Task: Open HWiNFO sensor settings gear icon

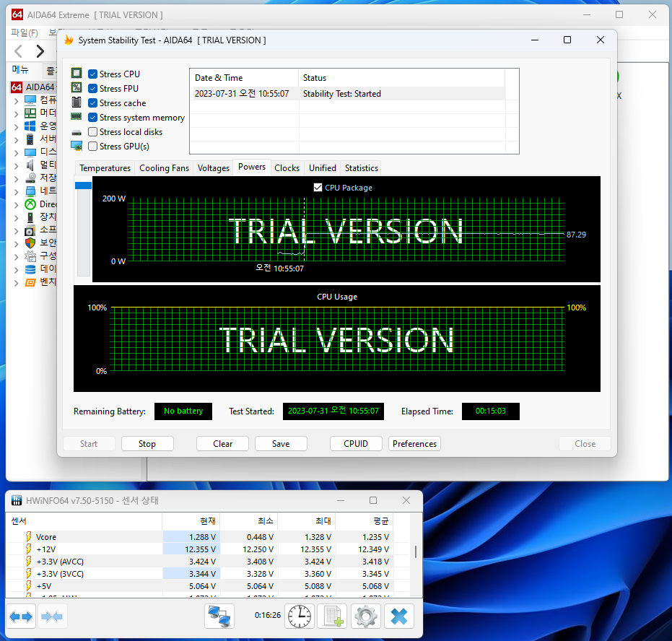Action: click(365, 616)
